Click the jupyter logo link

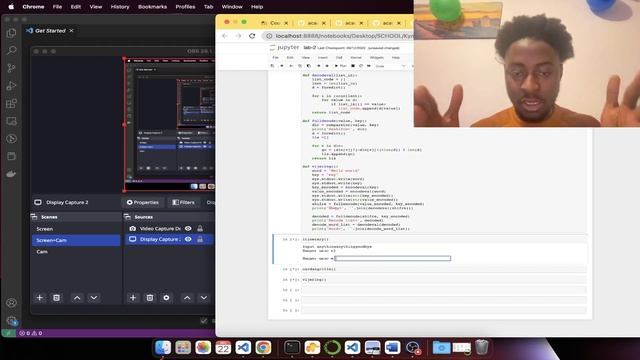click(284, 48)
